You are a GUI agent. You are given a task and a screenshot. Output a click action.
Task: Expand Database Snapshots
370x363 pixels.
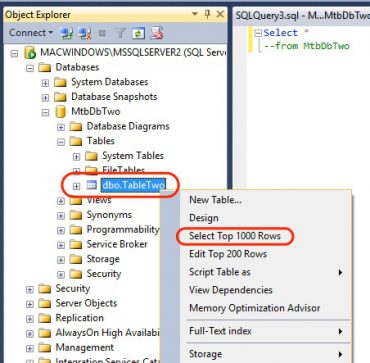[x=45, y=97]
